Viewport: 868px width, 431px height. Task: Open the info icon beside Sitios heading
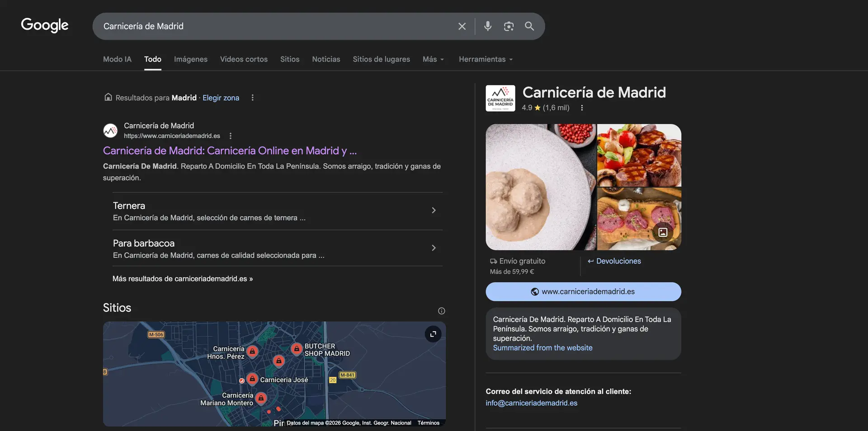pyautogui.click(x=441, y=311)
